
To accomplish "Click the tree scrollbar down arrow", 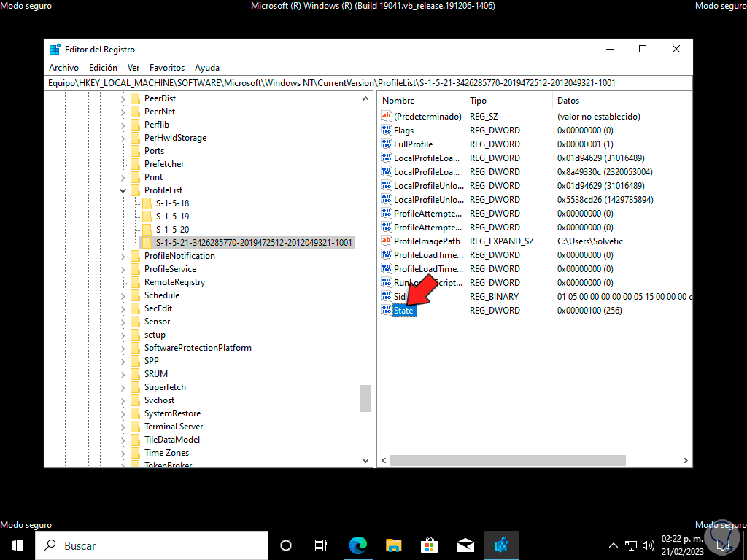I will point(365,461).
